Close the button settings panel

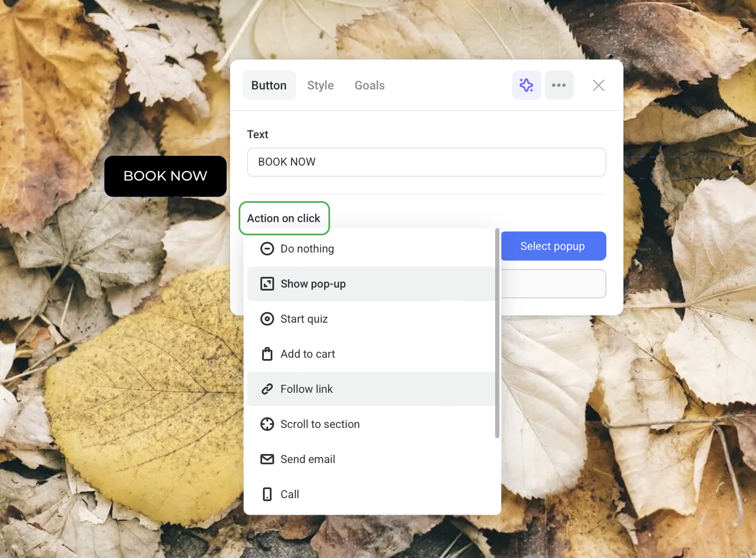pyautogui.click(x=598, y=85)
